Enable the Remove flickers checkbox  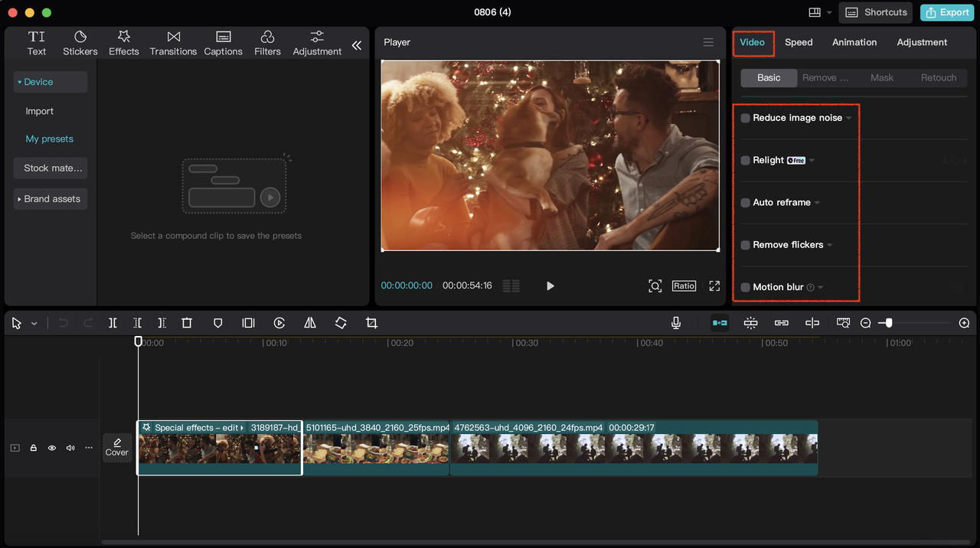point(746,245)
